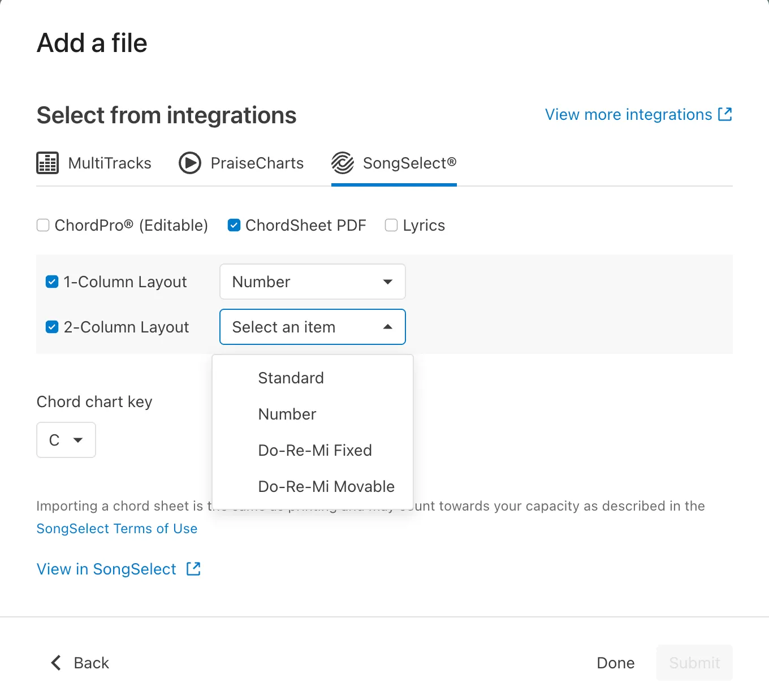Click the Back chevron arrow icon
The width and height of the screenshot is (769, 700).
pyautogui.click(x=56, y=663)
